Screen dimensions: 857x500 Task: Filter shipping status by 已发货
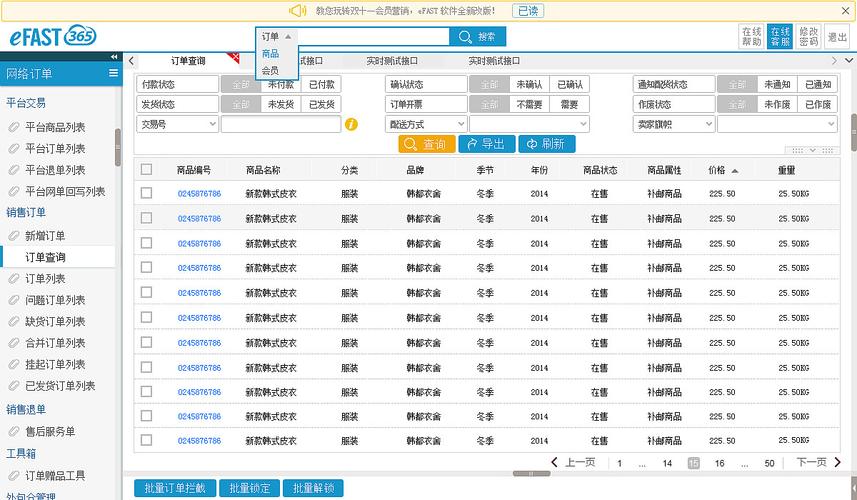tap(321, 104)
